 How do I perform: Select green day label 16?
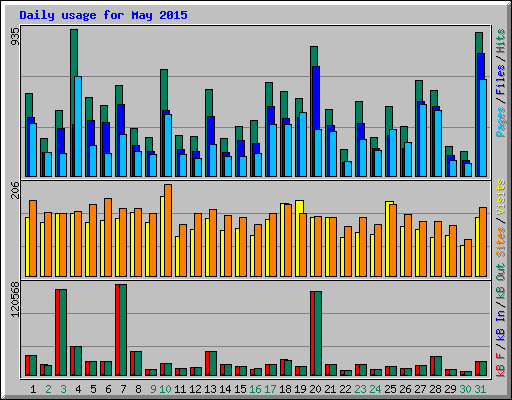coord(255,389)
